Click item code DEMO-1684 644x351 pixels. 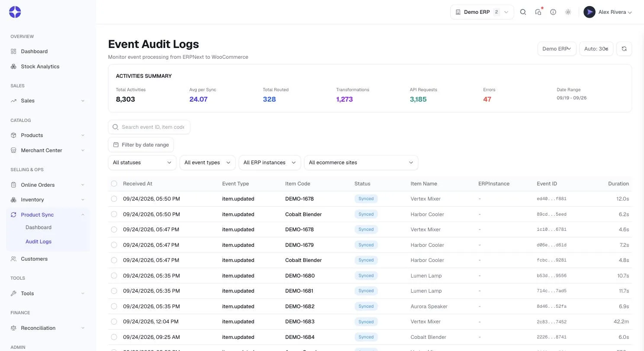[x=300, y=337]
